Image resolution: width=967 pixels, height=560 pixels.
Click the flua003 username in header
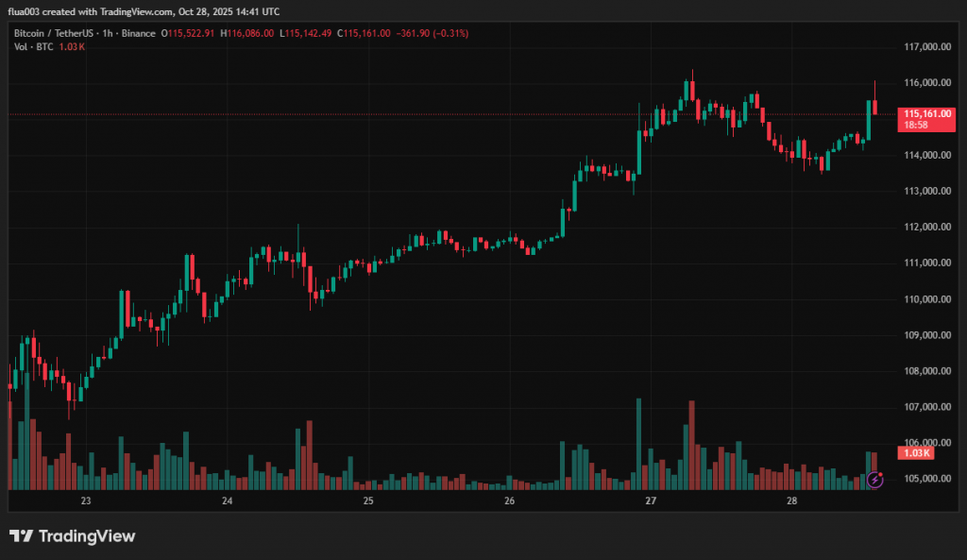[30, 12]
